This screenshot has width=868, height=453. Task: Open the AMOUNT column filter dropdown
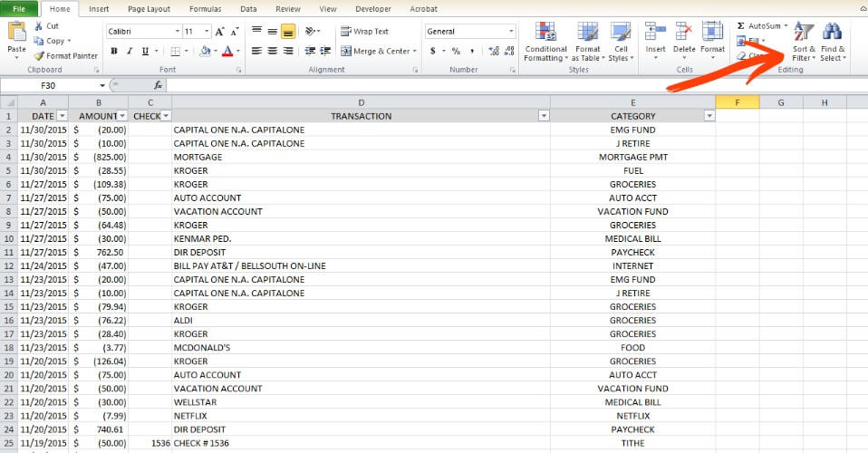[x=121, y=116]
